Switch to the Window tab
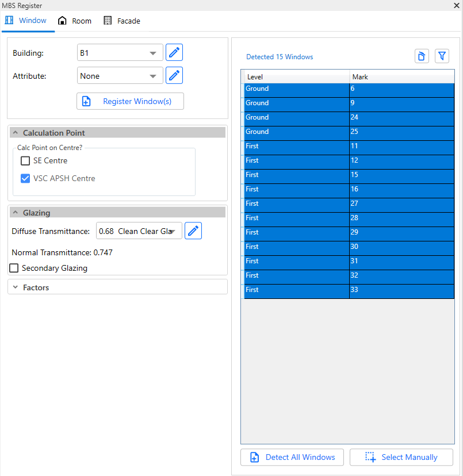This screenshot has height=476, width=463. pos(28,20)
